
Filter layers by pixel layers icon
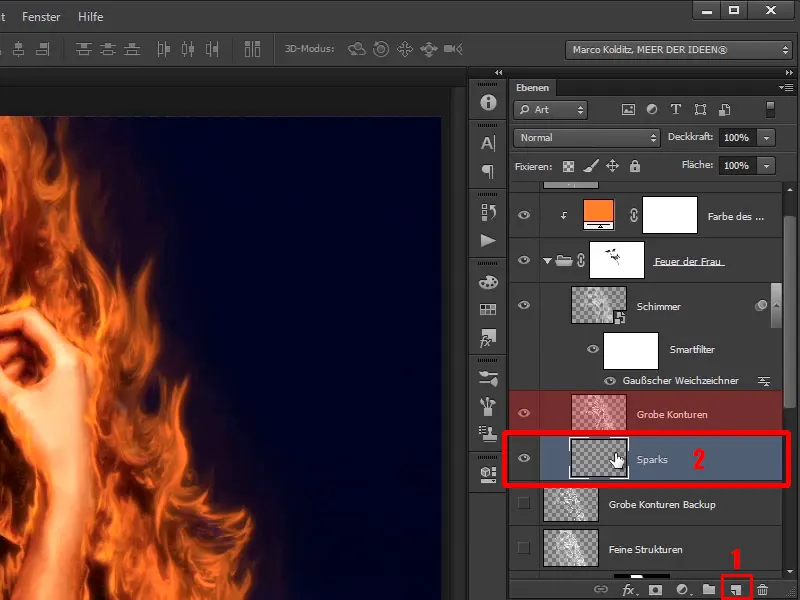coord(628,110)
